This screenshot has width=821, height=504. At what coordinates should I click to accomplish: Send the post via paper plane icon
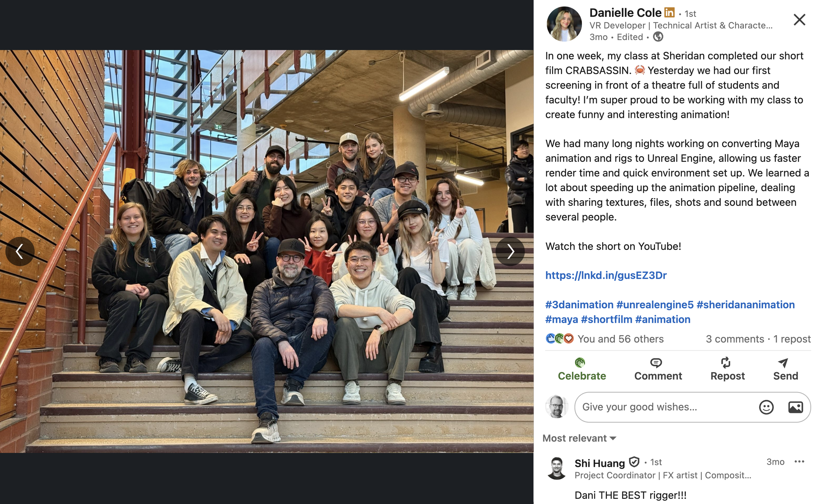click(x=783, y=363)
